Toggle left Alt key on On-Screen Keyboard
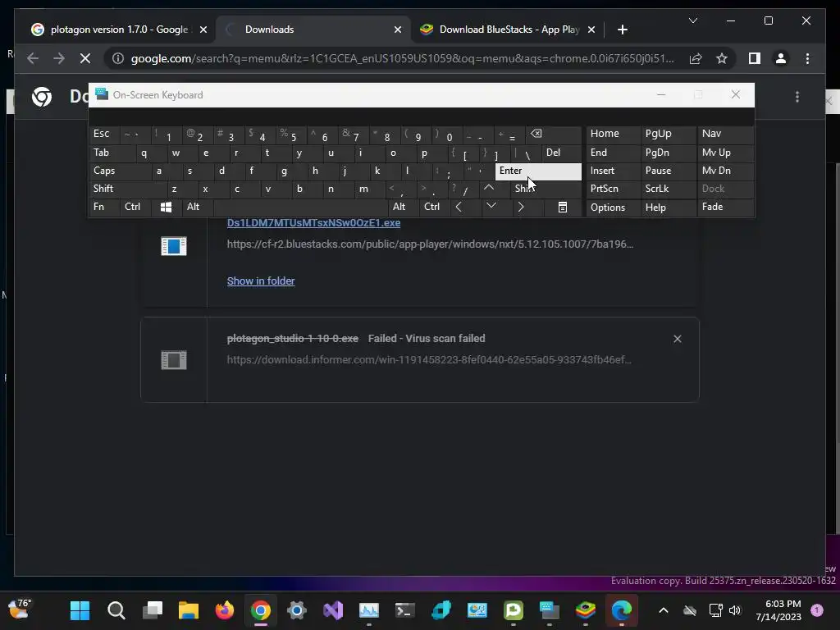Image resolution: width=840 pixels, height=630 pixels. [198, 207]
